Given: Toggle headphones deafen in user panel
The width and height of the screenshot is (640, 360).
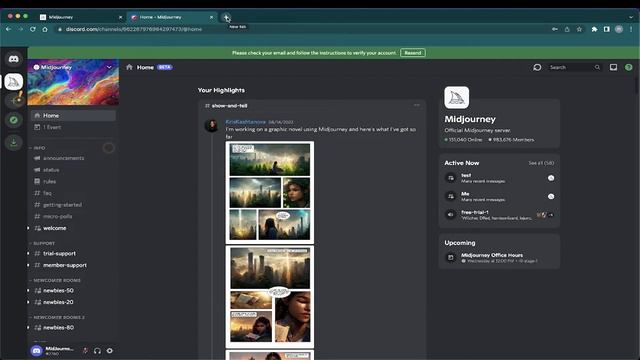Looking at the screenshot, I should (97, 351).
